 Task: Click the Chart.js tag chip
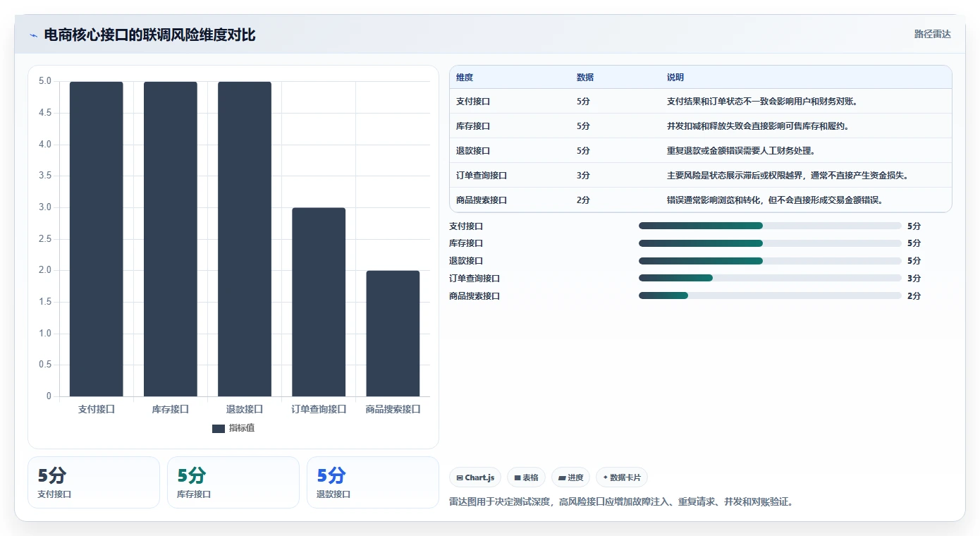pyautogui.click(x=475, y=477)
